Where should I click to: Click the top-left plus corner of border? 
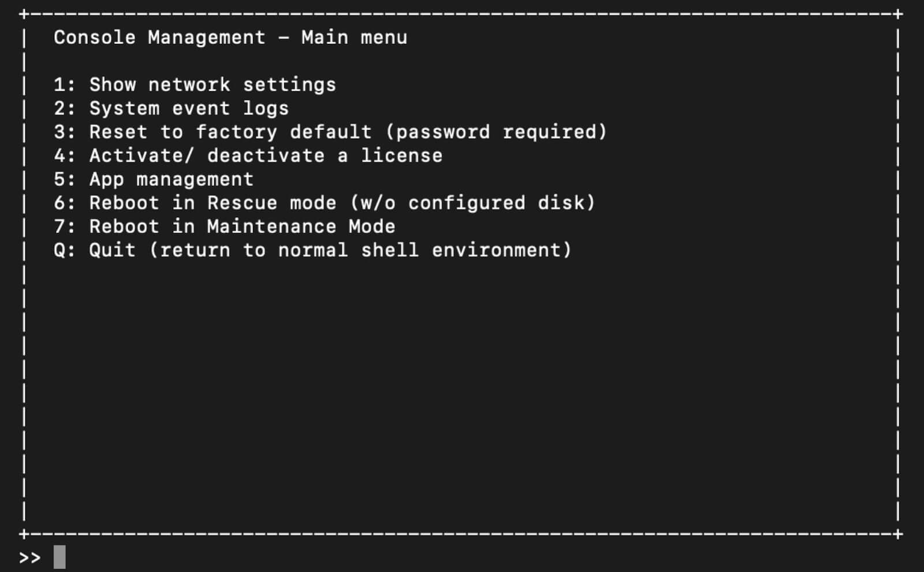24,14
